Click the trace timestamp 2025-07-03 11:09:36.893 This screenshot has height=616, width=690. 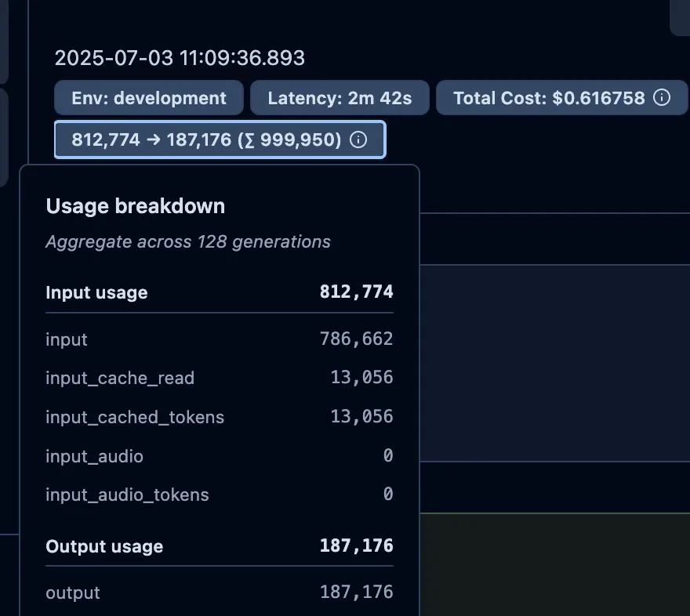pos(180,58)
